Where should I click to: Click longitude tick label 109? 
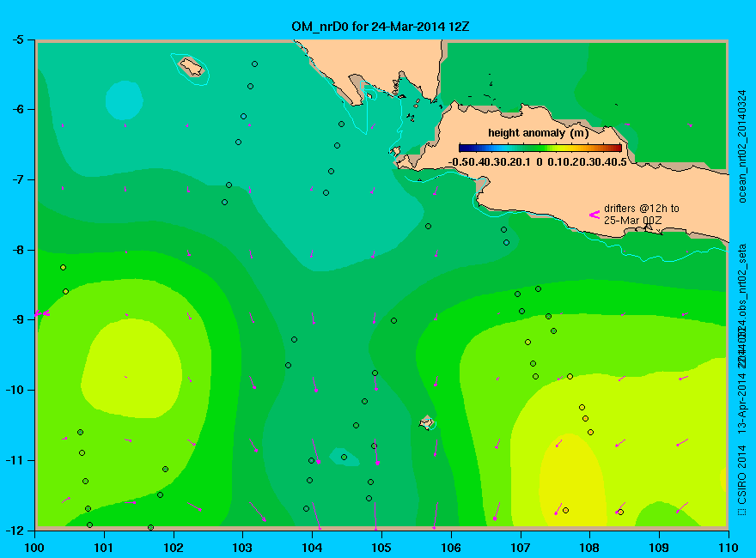click(659, 548)
